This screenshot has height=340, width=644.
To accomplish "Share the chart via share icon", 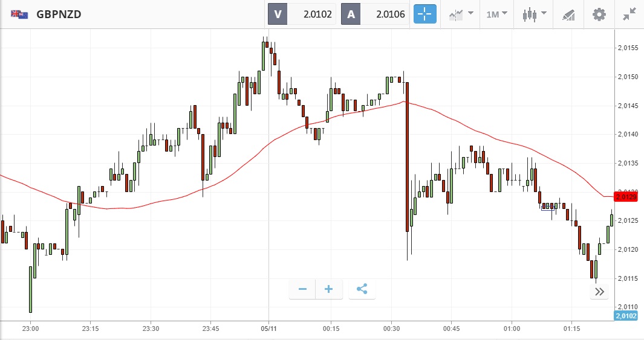I will click(362, 289).
